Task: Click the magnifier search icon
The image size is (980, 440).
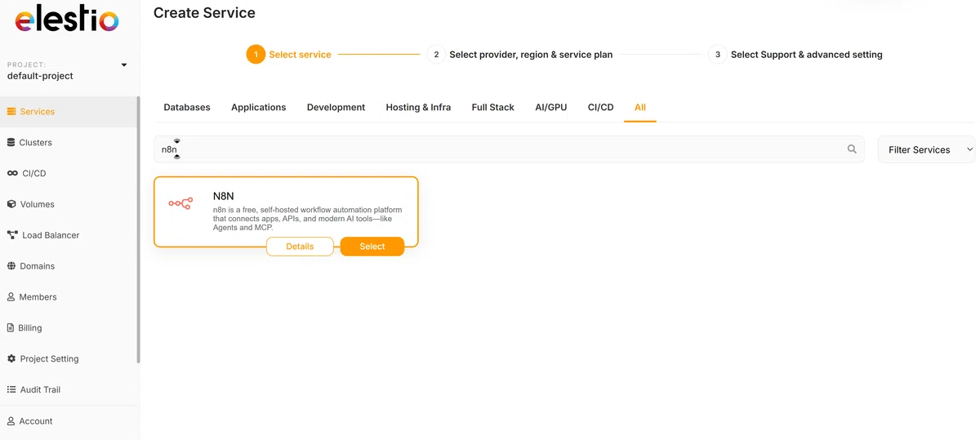Action: 852,149
